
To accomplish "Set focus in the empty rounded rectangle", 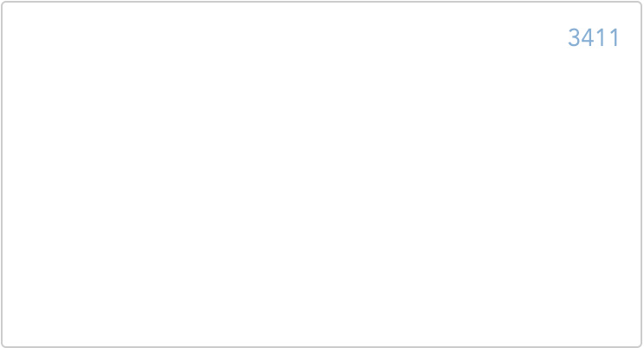I will point(322,174).
